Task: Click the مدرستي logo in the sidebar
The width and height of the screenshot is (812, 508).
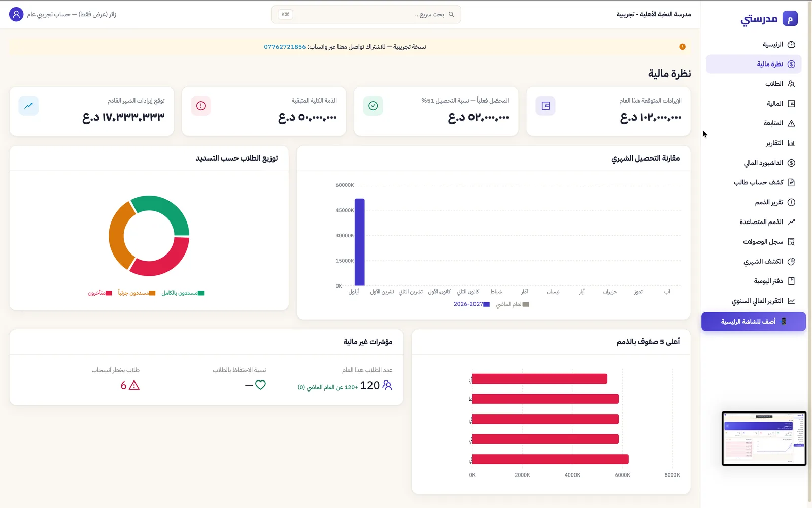Action: tap(769, 19)
